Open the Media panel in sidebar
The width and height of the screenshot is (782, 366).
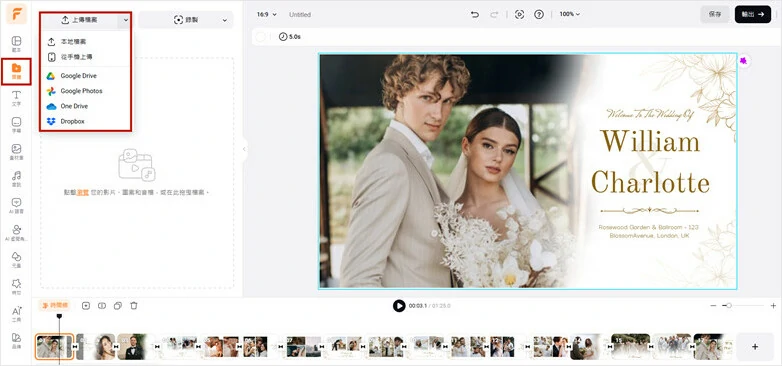coord(16,71)
